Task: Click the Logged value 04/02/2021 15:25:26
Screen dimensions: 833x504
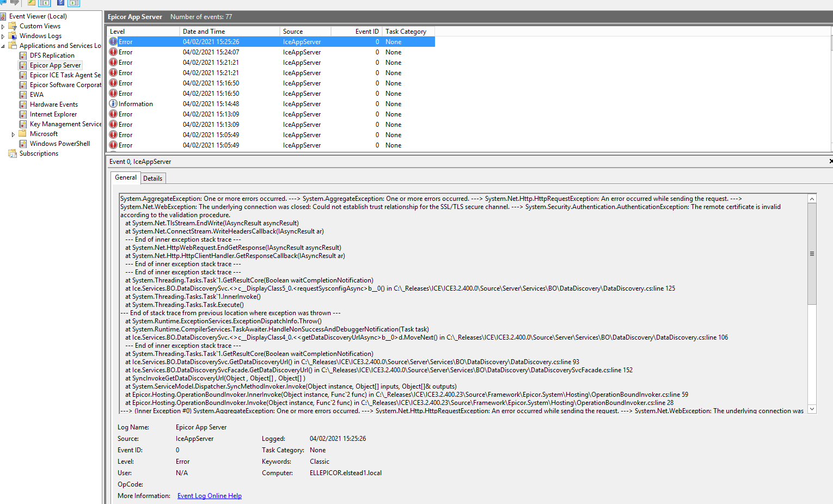Action: point(338,439)
